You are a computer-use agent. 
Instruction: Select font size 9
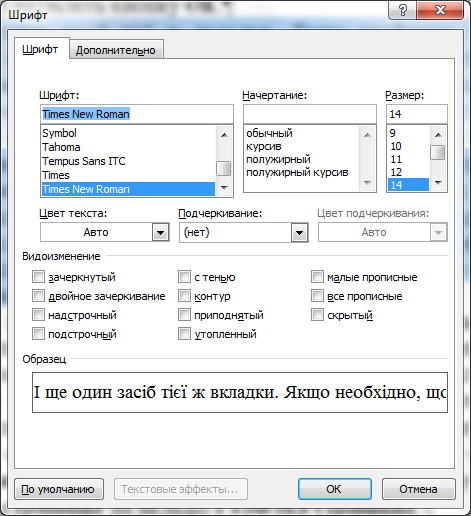409,133
